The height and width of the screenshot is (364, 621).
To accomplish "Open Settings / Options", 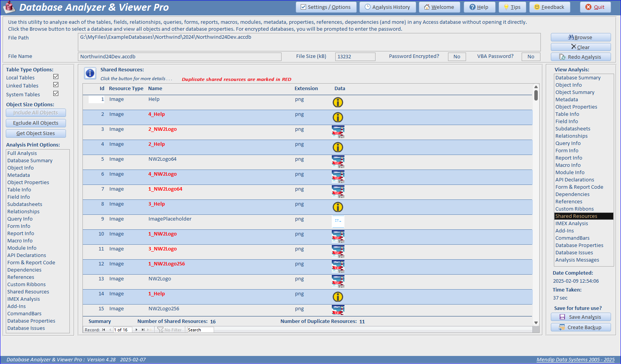I will 326,7.
